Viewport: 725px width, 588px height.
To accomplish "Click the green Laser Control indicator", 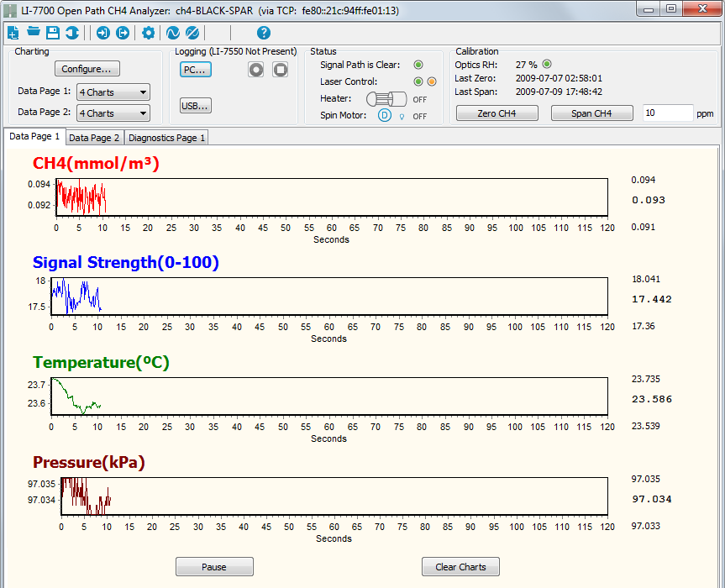I will tap(418, 81).
